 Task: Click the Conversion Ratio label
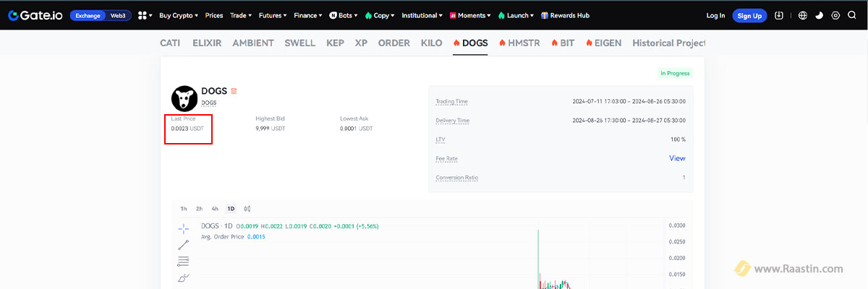456,178
